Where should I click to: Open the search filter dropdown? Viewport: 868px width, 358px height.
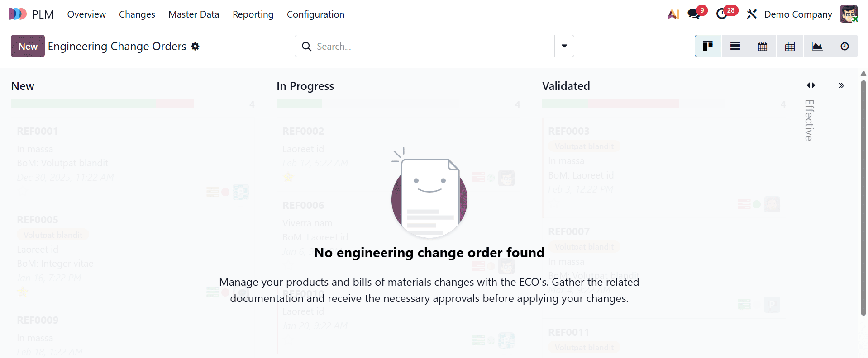563,46
